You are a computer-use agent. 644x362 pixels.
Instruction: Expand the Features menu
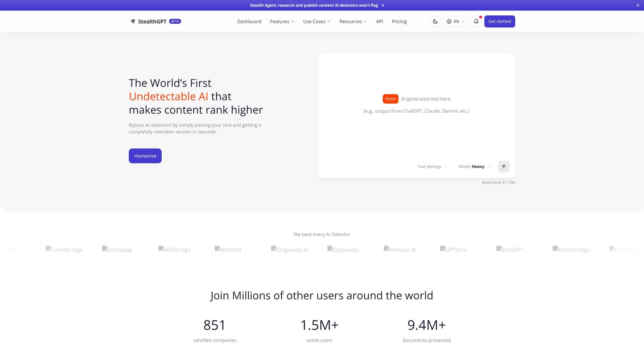282,21
